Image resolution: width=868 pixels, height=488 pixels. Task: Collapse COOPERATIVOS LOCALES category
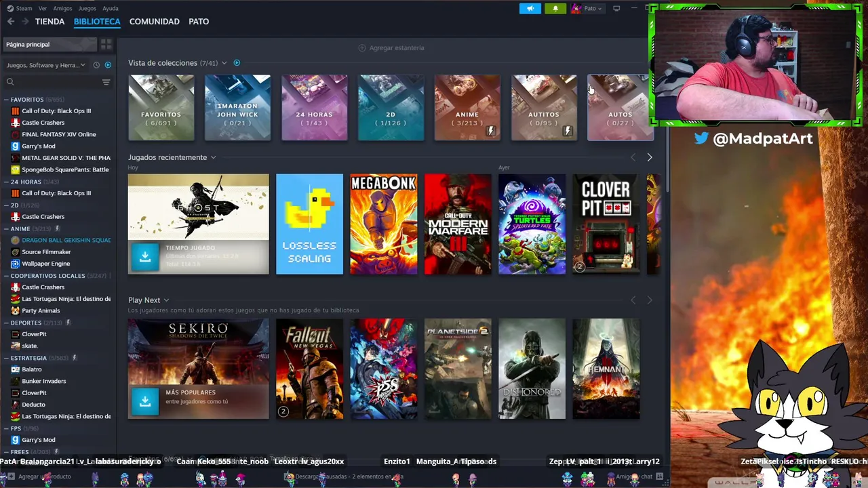click(x=6, y=276)
